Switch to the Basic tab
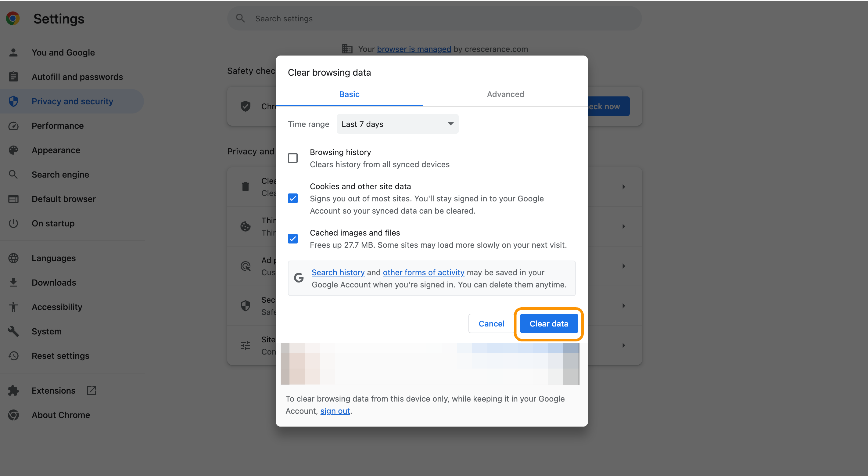Image resolution: width=868 pixels, height=476 pixels. [350, 94]
